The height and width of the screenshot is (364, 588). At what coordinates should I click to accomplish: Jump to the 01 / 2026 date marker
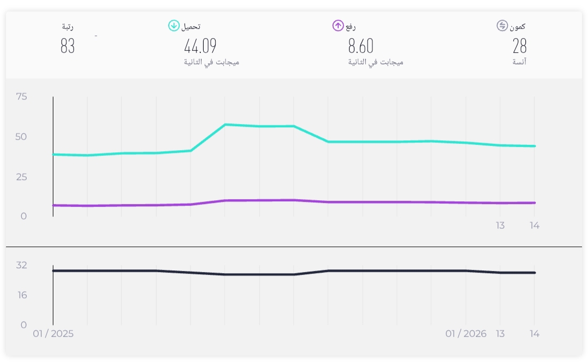466,334
